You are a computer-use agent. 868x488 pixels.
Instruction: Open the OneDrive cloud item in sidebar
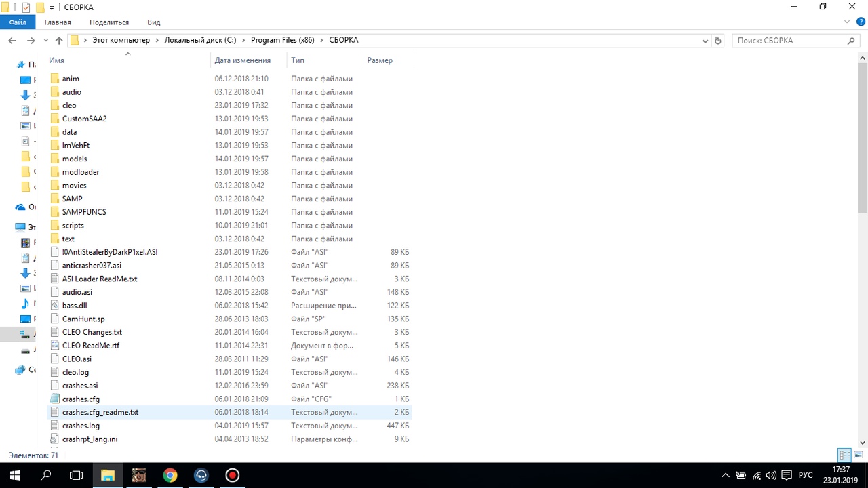(20, 207)
